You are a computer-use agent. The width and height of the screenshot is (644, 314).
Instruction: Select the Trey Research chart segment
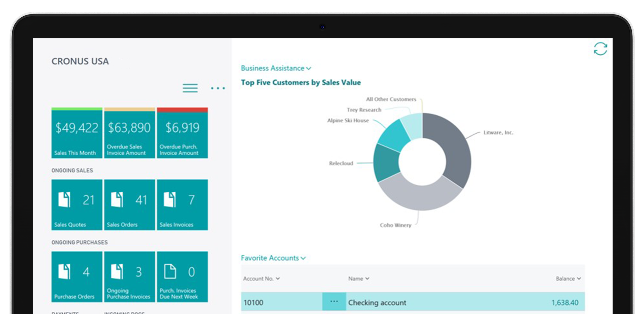click(414, 126)
